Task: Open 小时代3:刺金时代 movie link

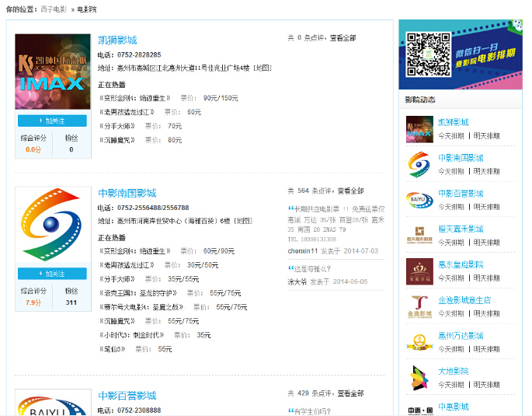Action: coord(132,335)
